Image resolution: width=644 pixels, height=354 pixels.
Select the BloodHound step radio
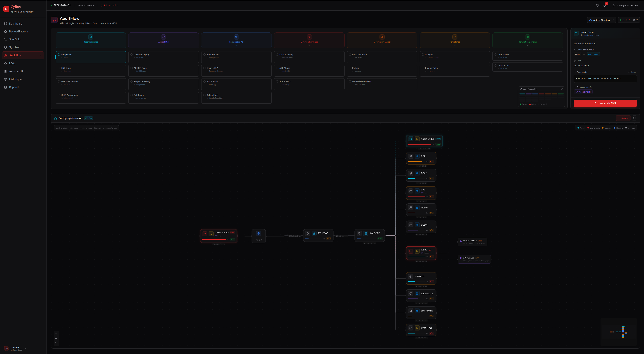tap(204, 54)
